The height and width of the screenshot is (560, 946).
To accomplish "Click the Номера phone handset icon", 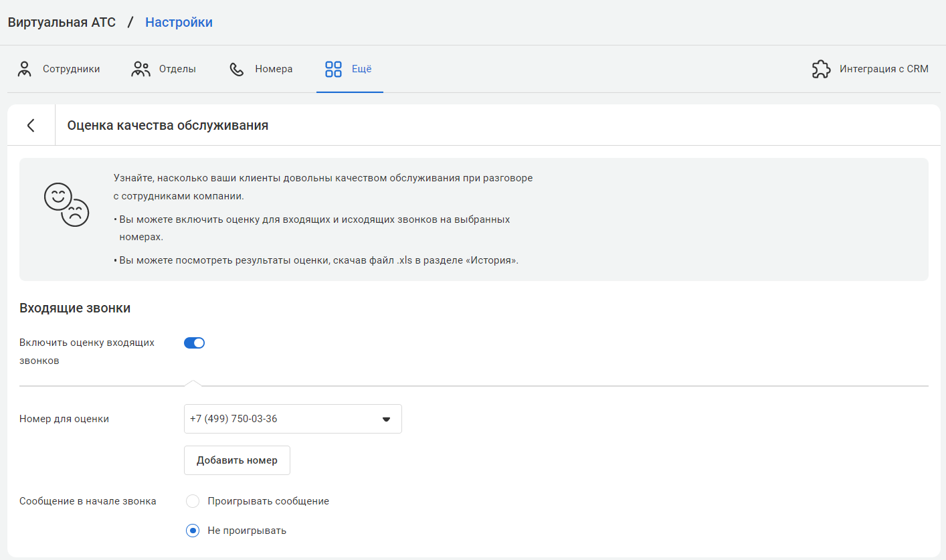I will click(237, 69).
